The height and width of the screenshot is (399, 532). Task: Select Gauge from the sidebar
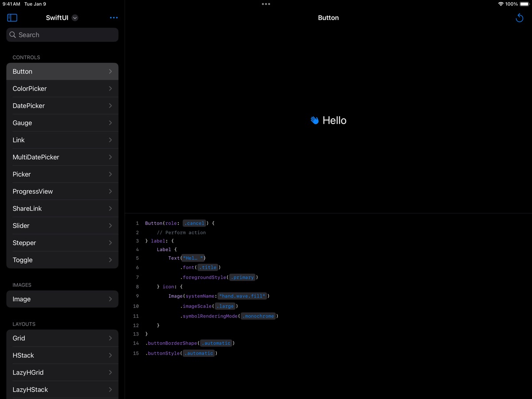(x=63, y=123)
